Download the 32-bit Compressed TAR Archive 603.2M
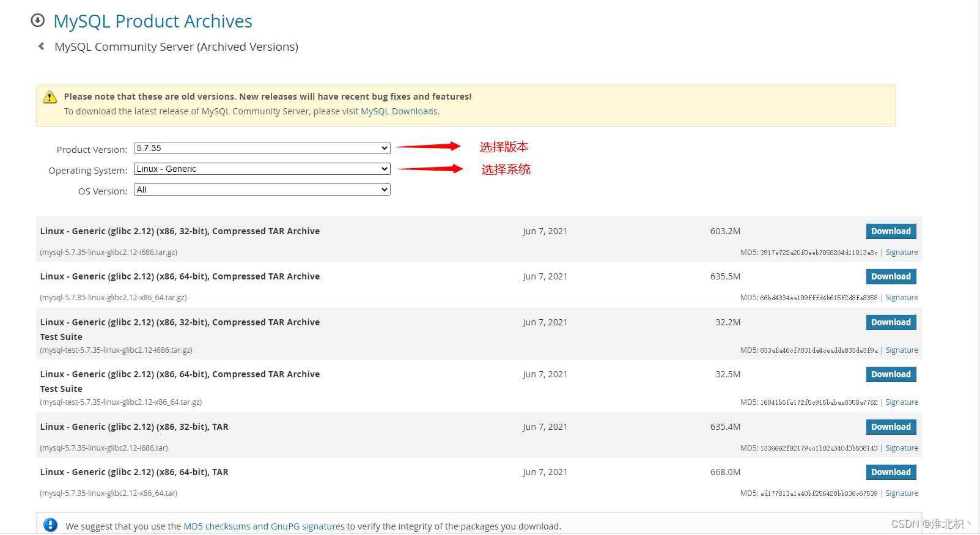 point(891,231)
